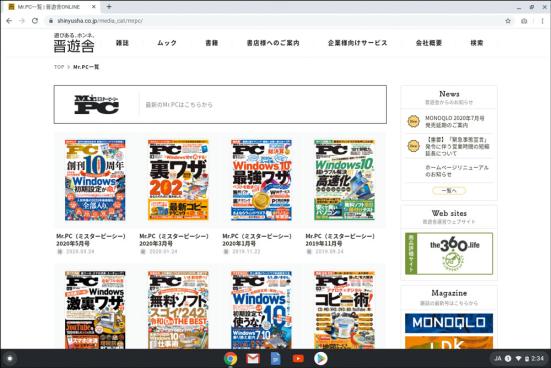
Task: Click the TOP breadcrumb link
Action: click(x=59, y=67)
